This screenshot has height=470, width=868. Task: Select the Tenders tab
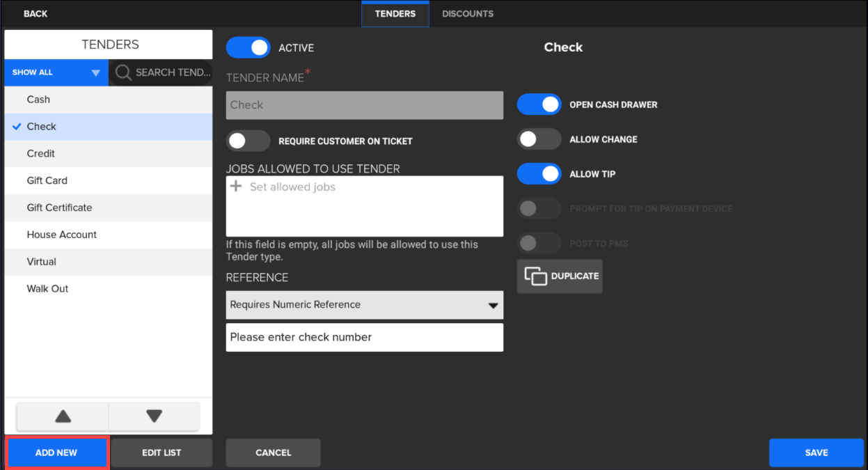395,14
